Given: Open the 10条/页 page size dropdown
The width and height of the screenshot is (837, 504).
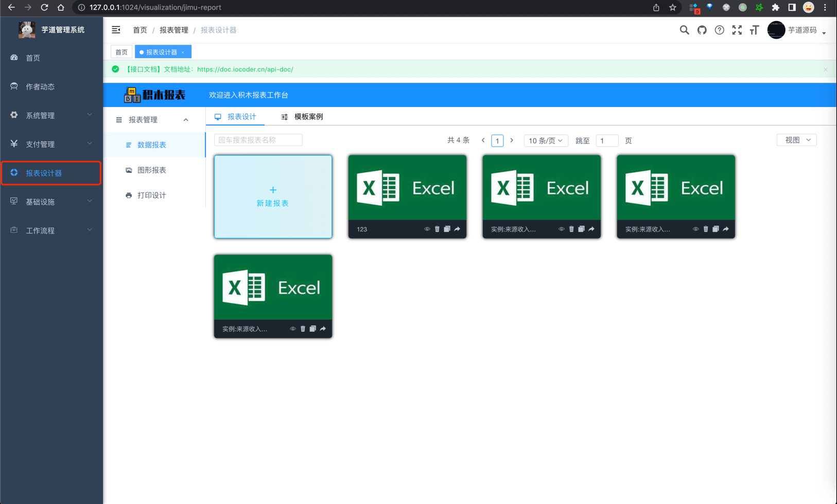Looking at the screenshot, I should [545, 140].
